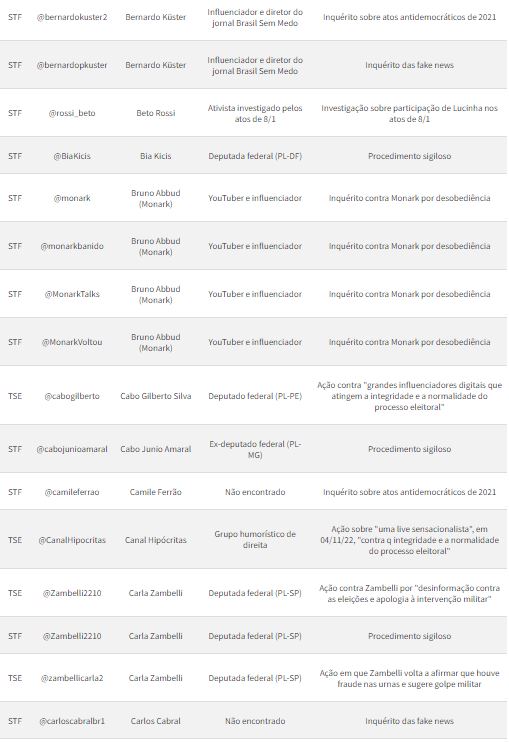Viewport: 509px width, 743px height.
Task: Select the @BiaKicis account handle
Action: pyautogui.click(x=72, y=156)
